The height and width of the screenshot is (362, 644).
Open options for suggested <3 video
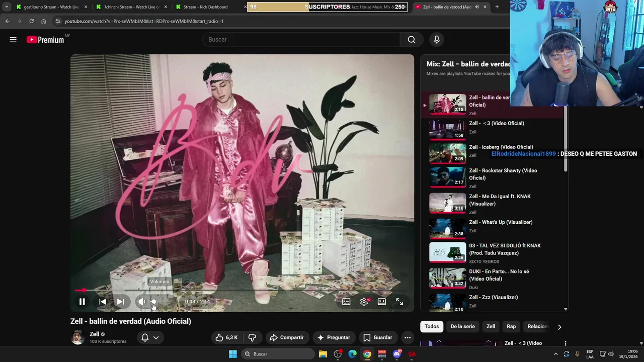[565, 344]
